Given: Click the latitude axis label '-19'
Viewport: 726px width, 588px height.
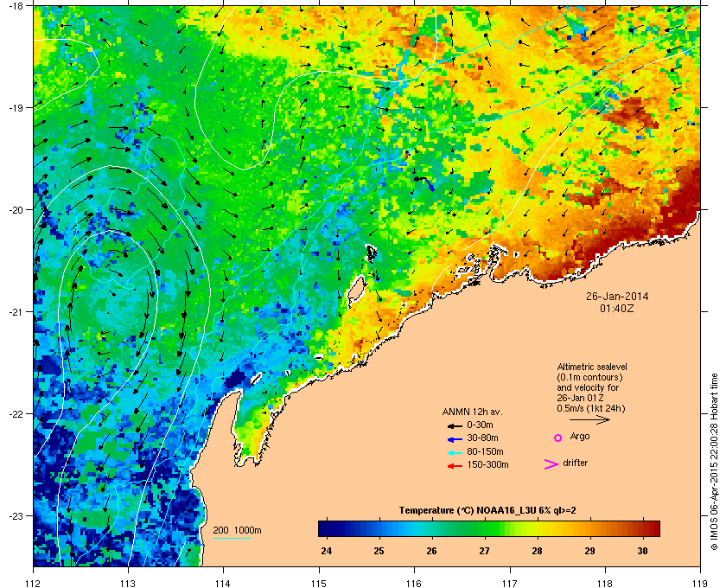Looking at the screenshot, I should pos(16,108).
